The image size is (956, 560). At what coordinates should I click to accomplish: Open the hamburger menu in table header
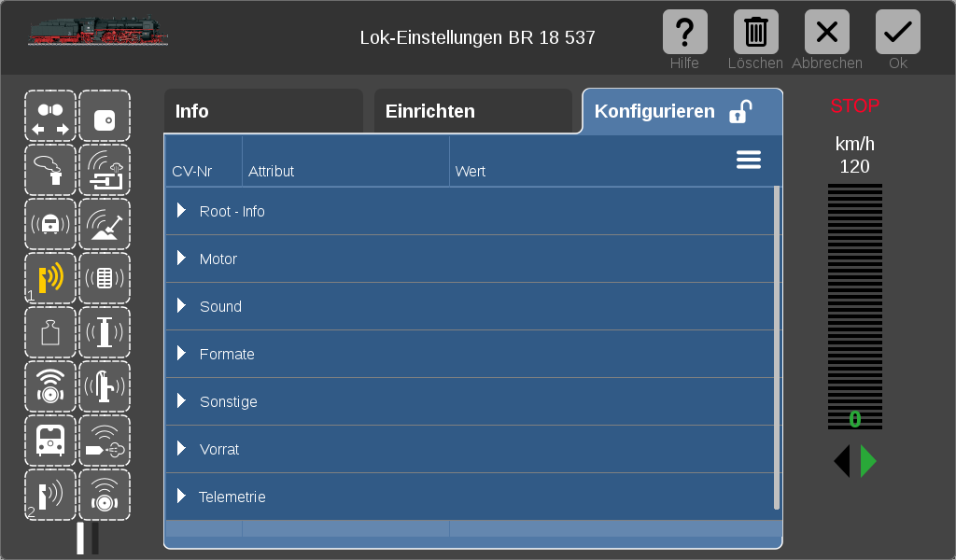(x=749, y=160)
